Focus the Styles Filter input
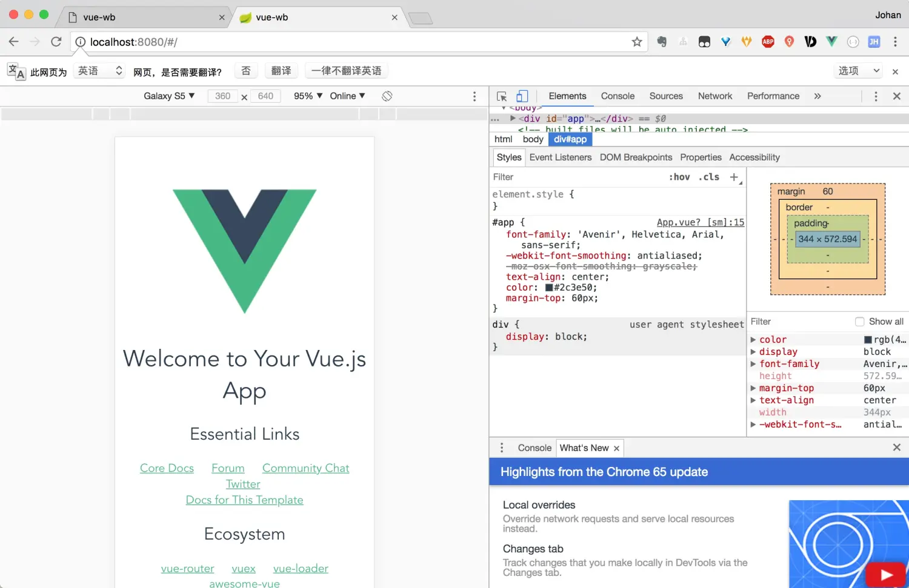909x588 pixels. pos(576,177)
